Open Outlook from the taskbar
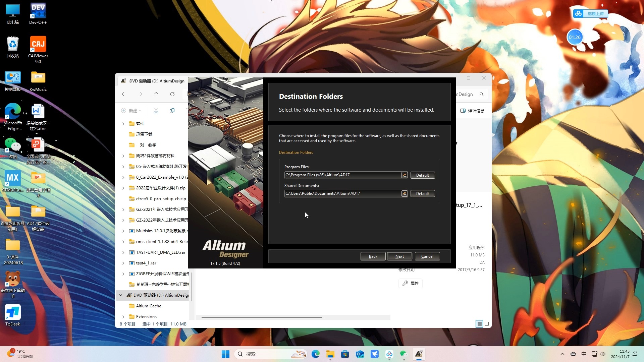This screenshot has height=362, width=644. (360, 354)
